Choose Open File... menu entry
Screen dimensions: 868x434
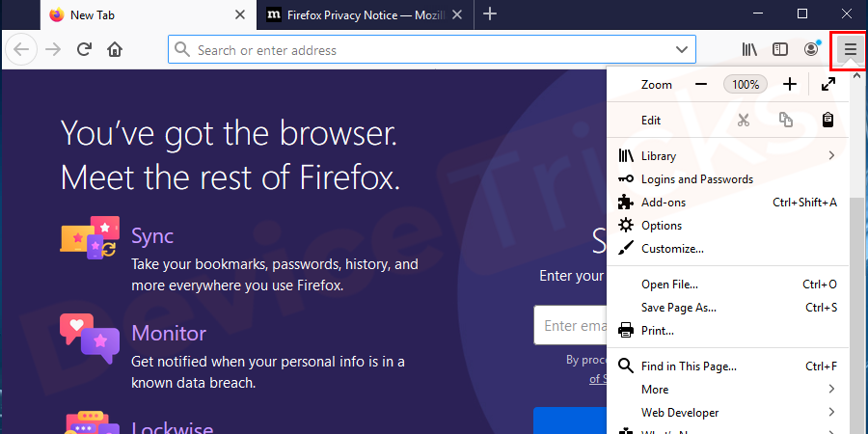coord(728,285)
